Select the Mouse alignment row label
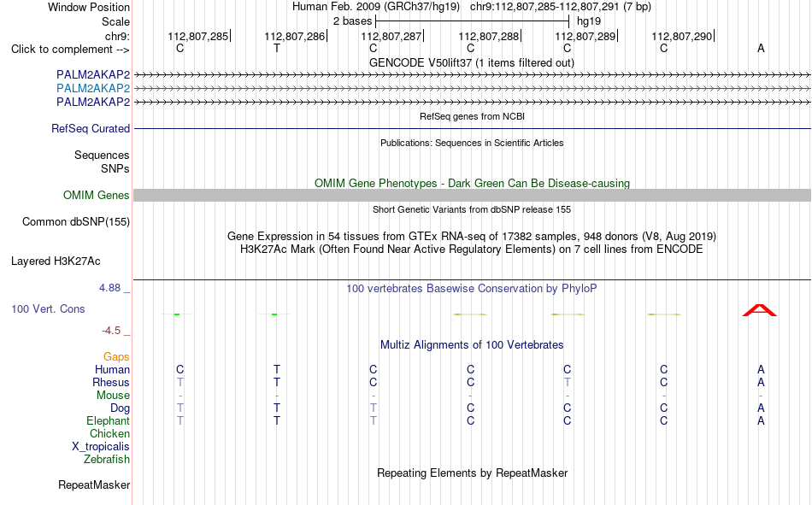The width and height of the screenshot is (812, 505). pyautogui.click(x=113, y=395)
